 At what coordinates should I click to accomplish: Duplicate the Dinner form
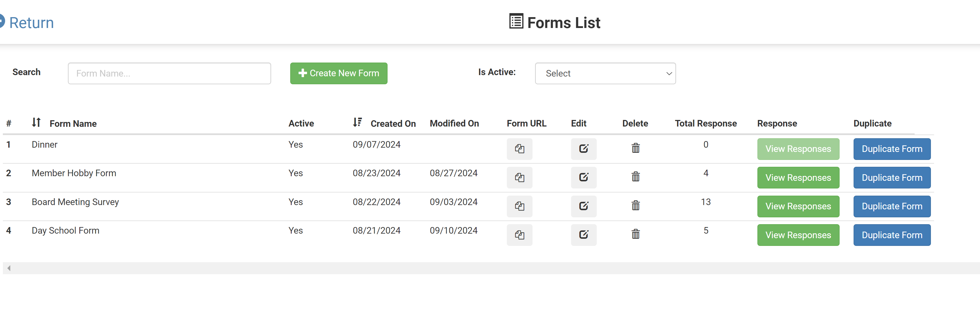point(891,149)
